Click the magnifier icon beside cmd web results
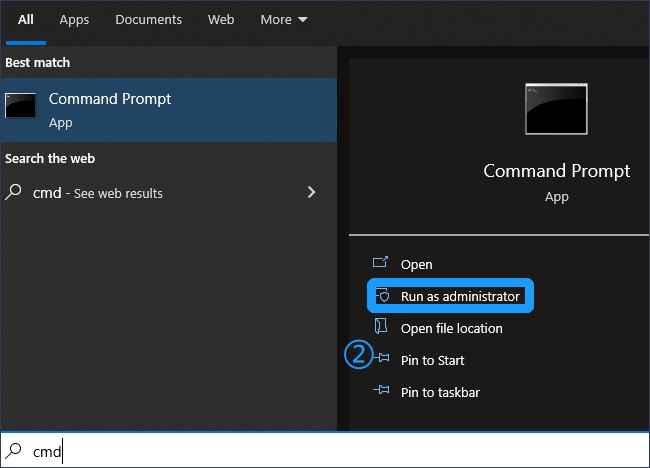Screen dimensions: 650x468 click(x=14, y=192)
